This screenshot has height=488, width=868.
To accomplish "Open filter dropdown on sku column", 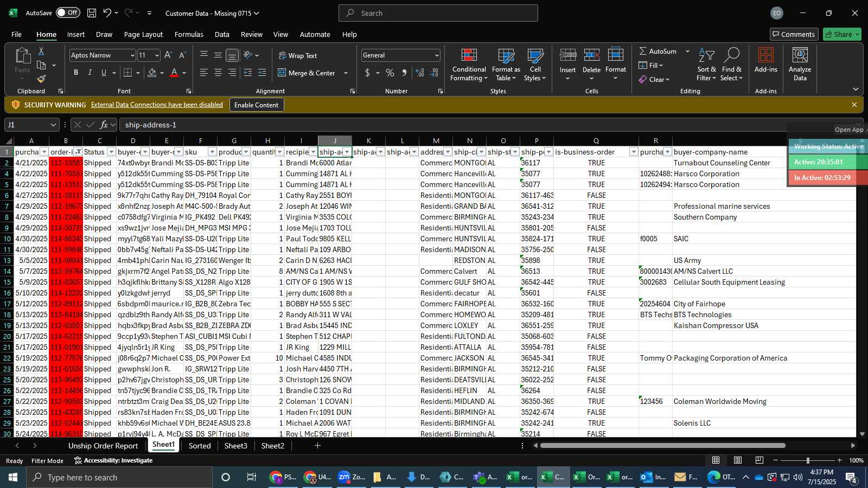I will pyautogui.click(x=212, y=152).
